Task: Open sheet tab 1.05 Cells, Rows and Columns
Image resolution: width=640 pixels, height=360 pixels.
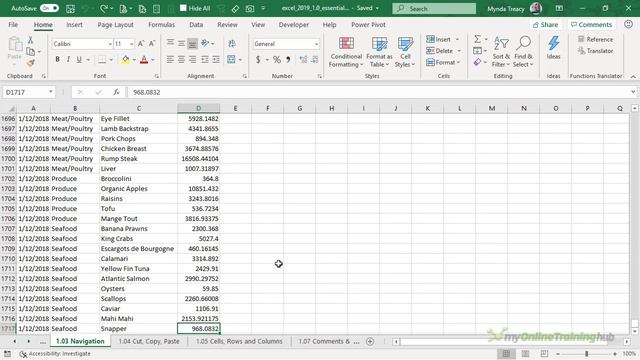Action: click(239, 341)
